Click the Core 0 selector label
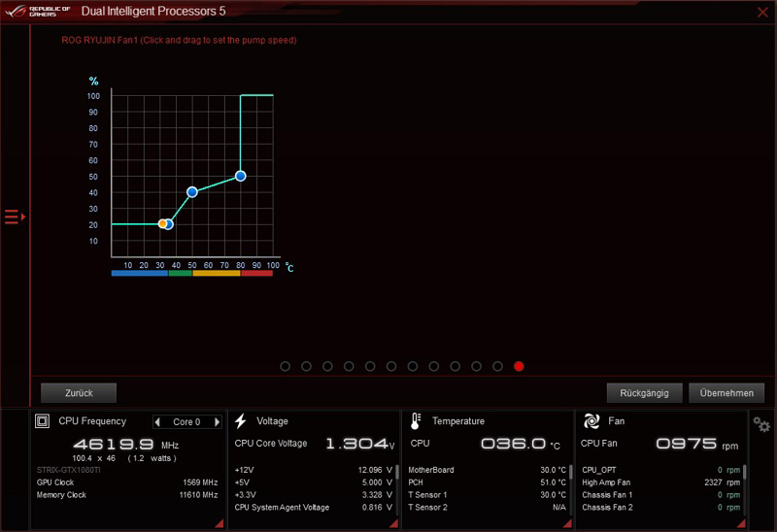The image size is (777, 532). click(x=186, y=422)
